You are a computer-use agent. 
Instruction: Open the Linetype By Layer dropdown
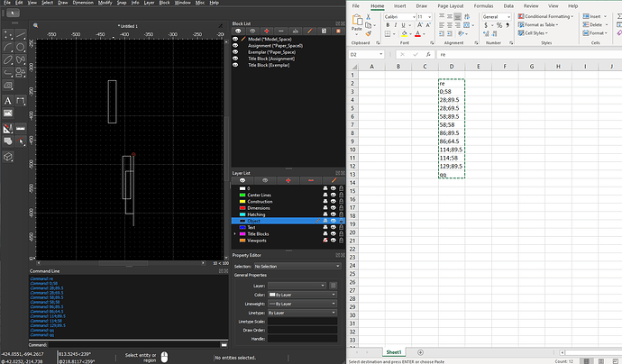pyautogui.click(x=302, y=313)
